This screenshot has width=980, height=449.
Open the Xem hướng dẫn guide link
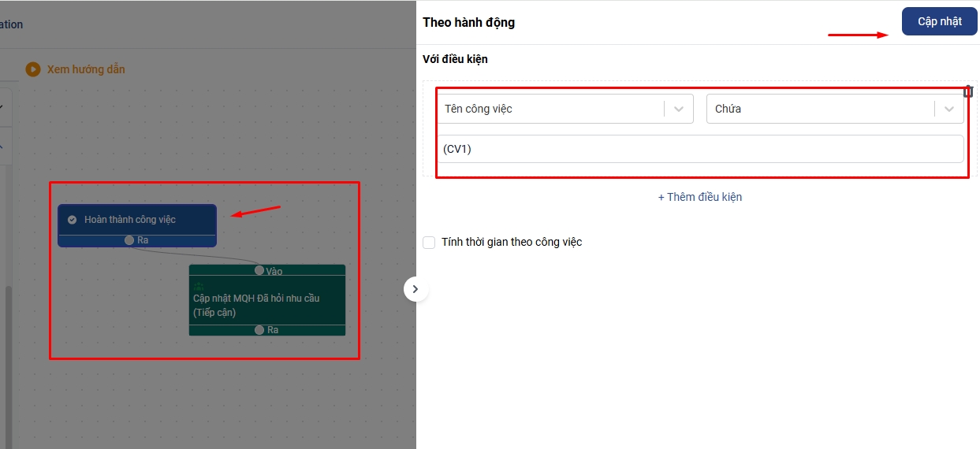point(86,69)
